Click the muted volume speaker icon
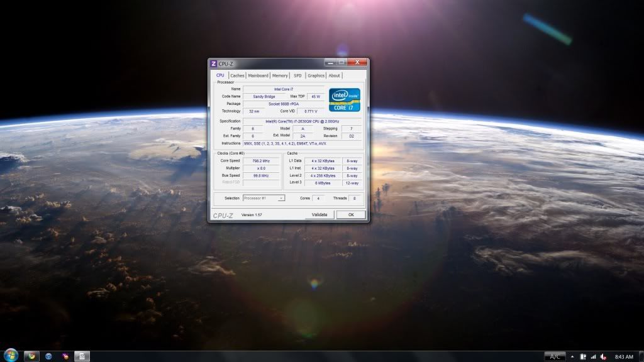Screen dimensions: 644x362 tap(603, 357)
